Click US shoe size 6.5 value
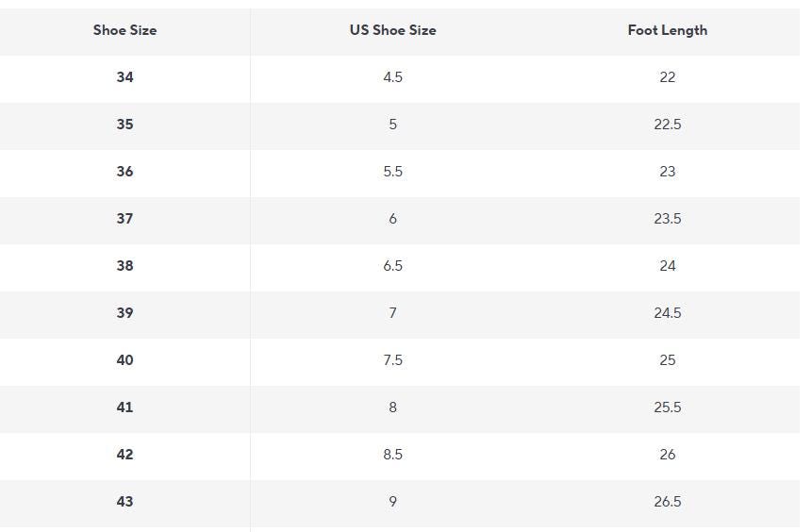This screenshot has height=532, width=812. click(x=392, y=266)
